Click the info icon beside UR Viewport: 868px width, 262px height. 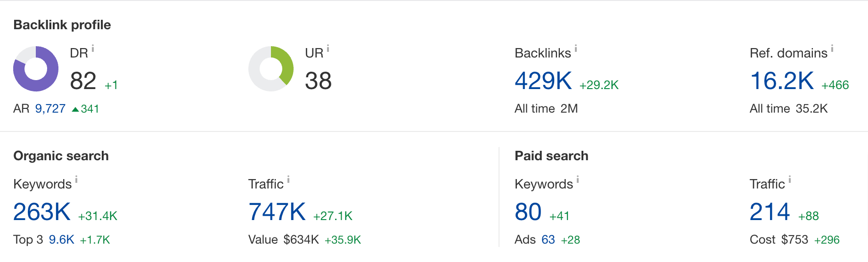[x=328, y=49]
